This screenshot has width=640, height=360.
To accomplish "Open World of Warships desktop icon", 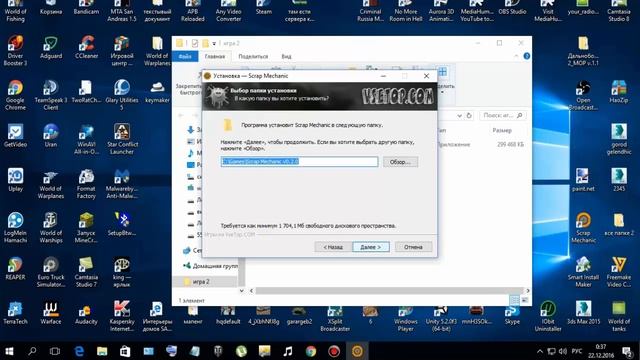I will 51,228.
